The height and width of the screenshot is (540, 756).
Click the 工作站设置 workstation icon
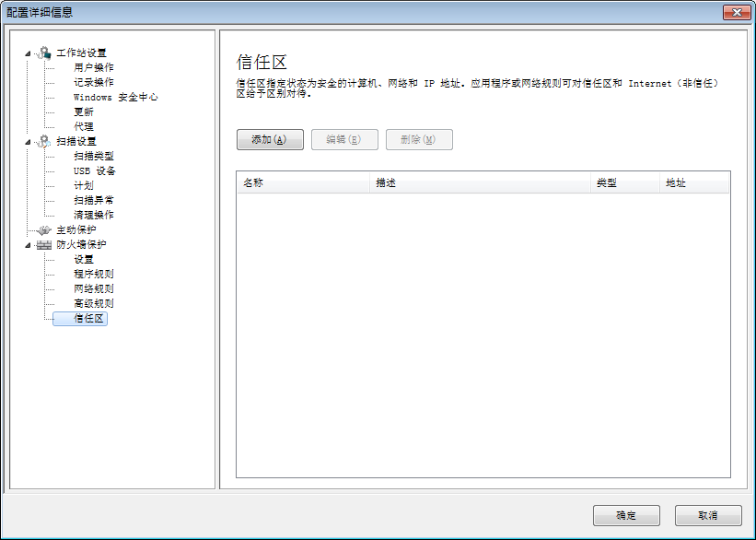(x=43, y=53)
